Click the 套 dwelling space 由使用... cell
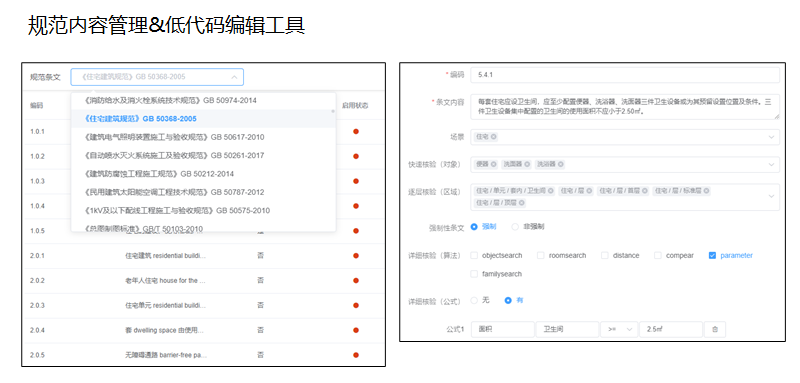800x383 pixels. tap(164, 330)
